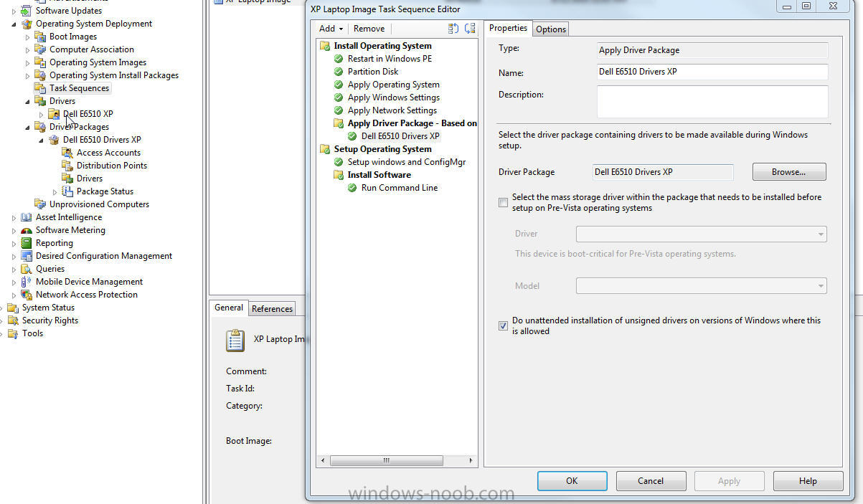This screenshot has height=504, width=863.
Task: Select the General tab
Action: click(229, 308)
